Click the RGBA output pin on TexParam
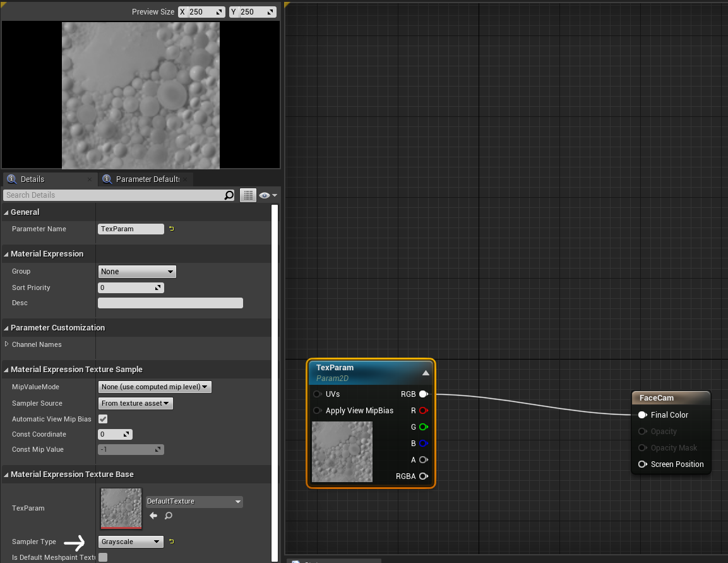This screenshot has width=728, height=563. click(x=423, y=476)
